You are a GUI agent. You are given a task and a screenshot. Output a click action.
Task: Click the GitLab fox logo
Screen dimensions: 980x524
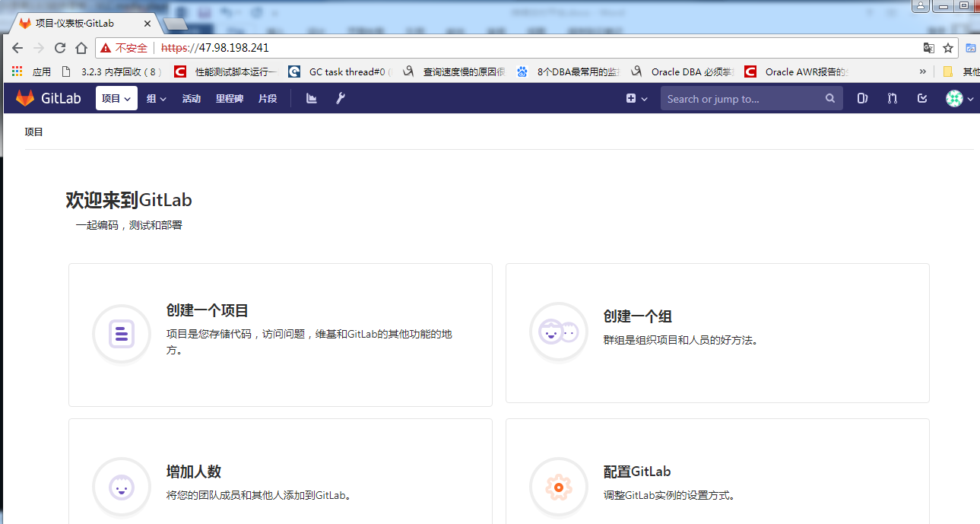(x=25, y=99)
